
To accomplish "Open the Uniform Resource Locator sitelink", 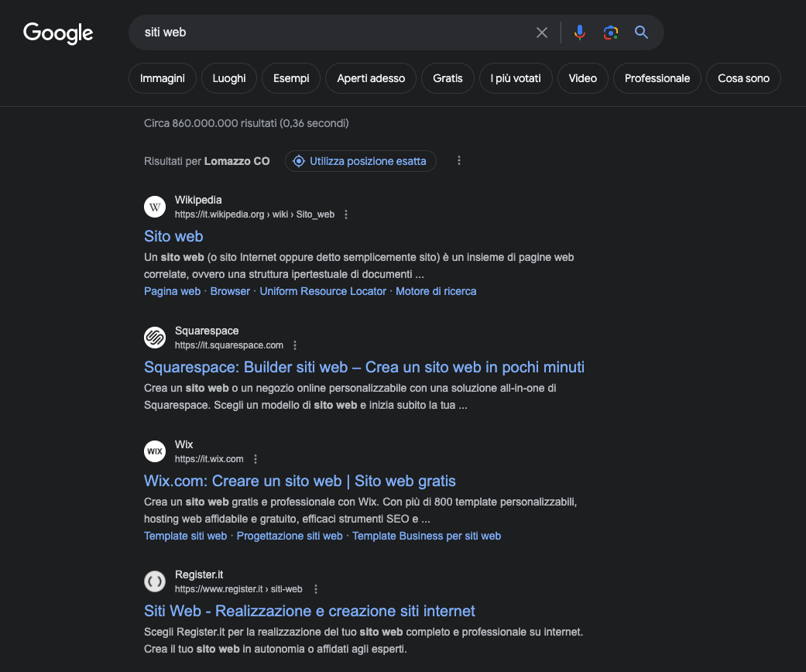I will pyautogui.click(x=323, y=291).
